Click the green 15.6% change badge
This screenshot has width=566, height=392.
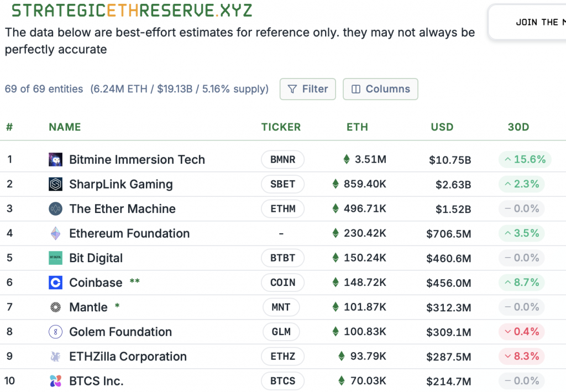[x=524, y=159]
